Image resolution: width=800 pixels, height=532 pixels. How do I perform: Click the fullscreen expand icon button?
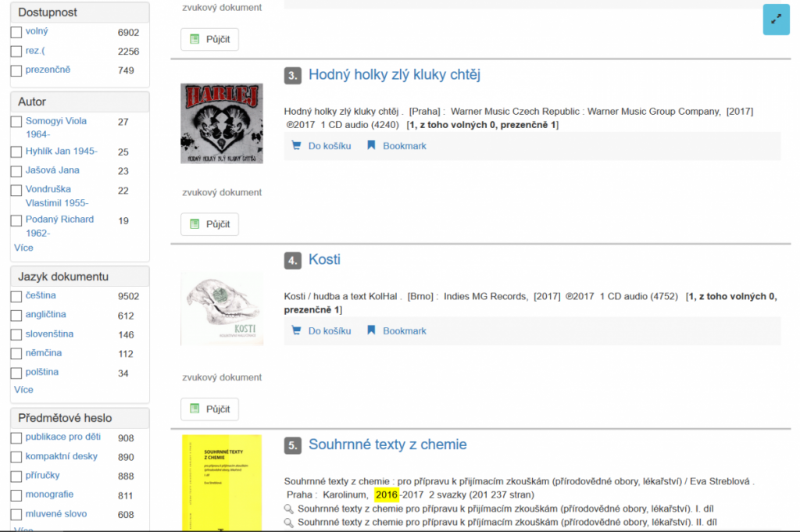(776, 20)
